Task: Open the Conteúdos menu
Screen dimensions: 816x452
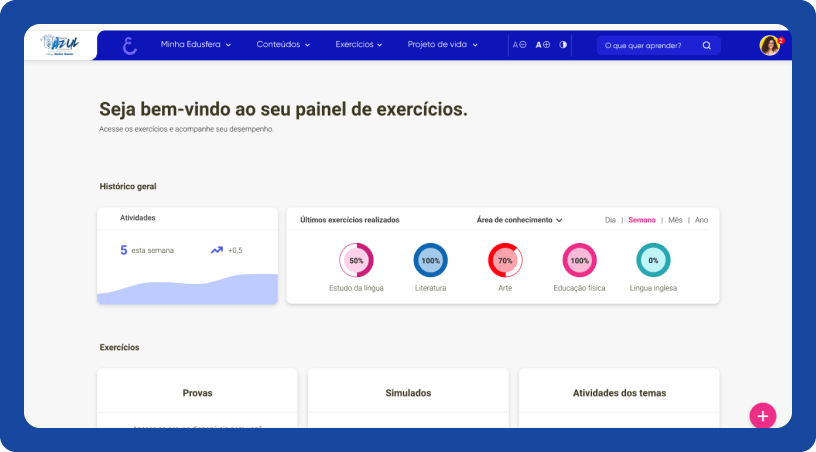Action: click(x=283, y=45)
